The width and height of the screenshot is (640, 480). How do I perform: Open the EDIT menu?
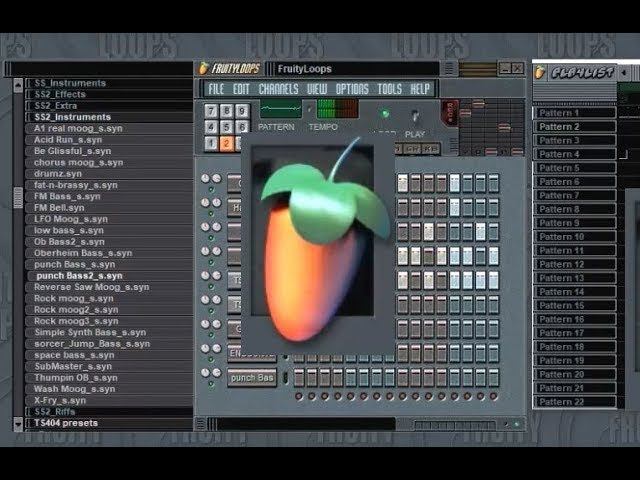[241, 89]
